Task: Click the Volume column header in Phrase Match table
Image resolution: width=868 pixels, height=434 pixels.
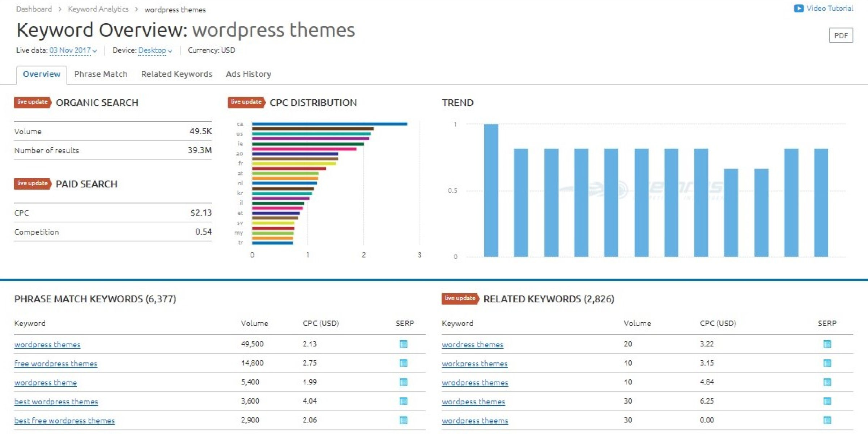Action: 255,323
